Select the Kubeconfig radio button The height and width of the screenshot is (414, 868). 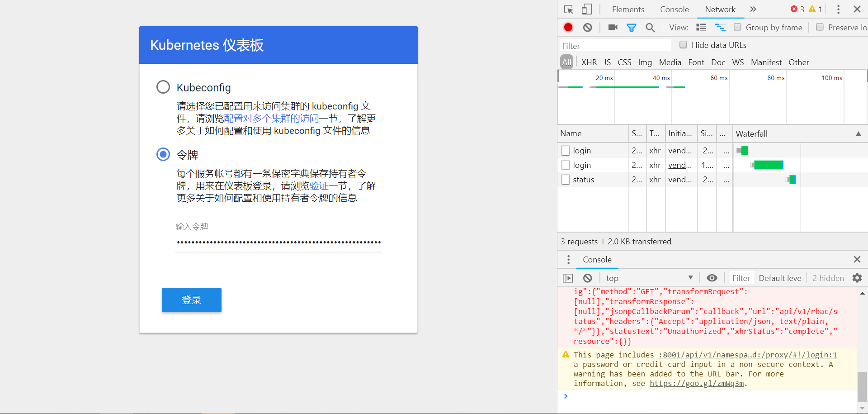163,87
